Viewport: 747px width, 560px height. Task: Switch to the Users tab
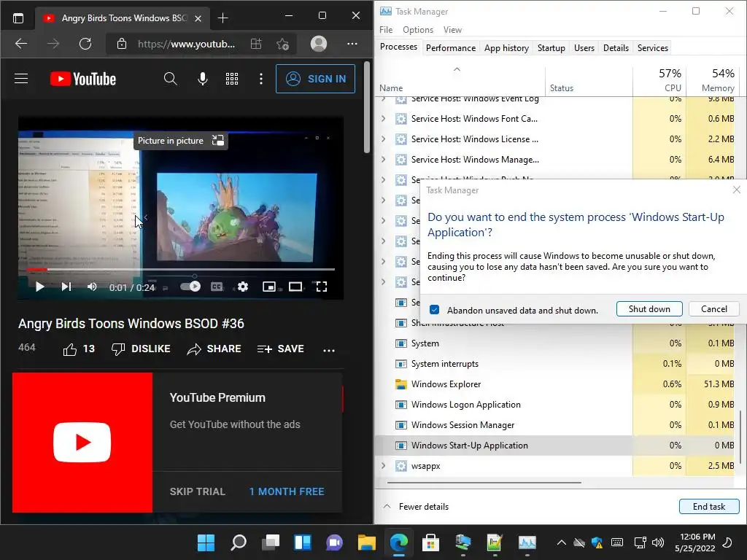(584, 47)
